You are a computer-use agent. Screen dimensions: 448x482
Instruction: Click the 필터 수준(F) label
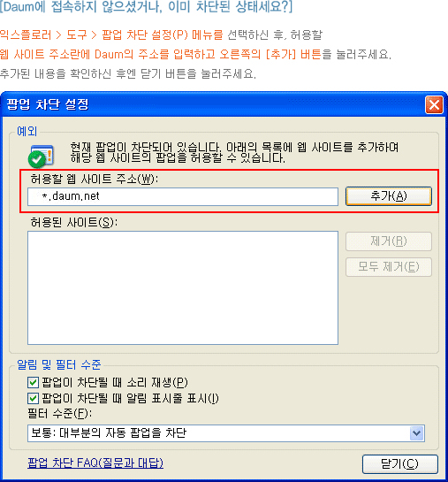(x=60, y=413)
